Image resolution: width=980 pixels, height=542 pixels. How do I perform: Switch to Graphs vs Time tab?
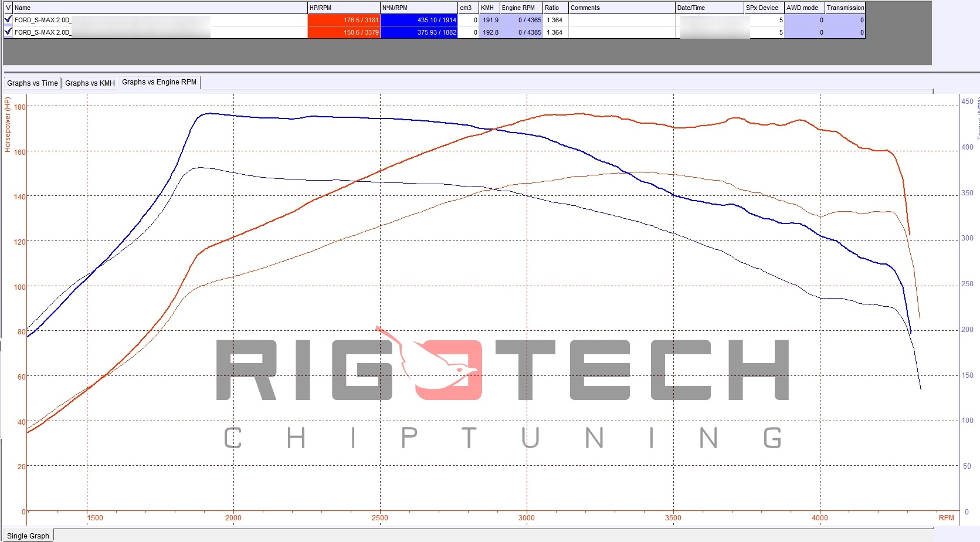pos(32,83)
